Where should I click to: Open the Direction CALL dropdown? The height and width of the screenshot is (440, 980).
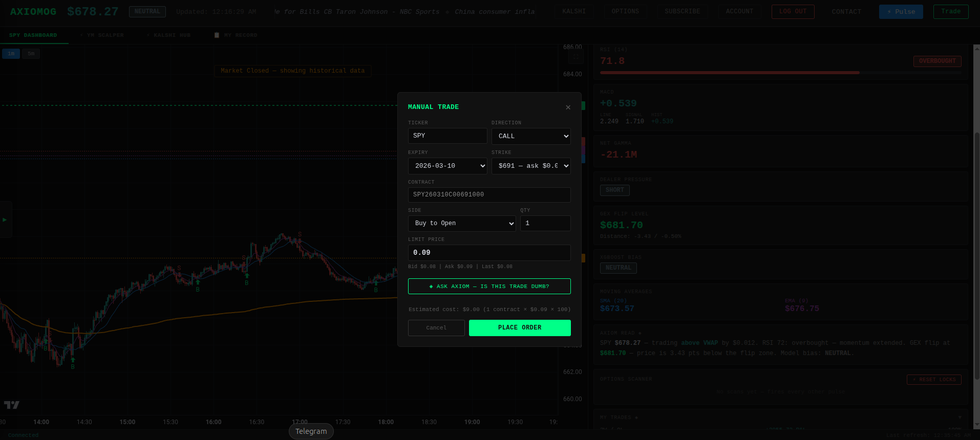pyautogui.click(x=531, y=136)
